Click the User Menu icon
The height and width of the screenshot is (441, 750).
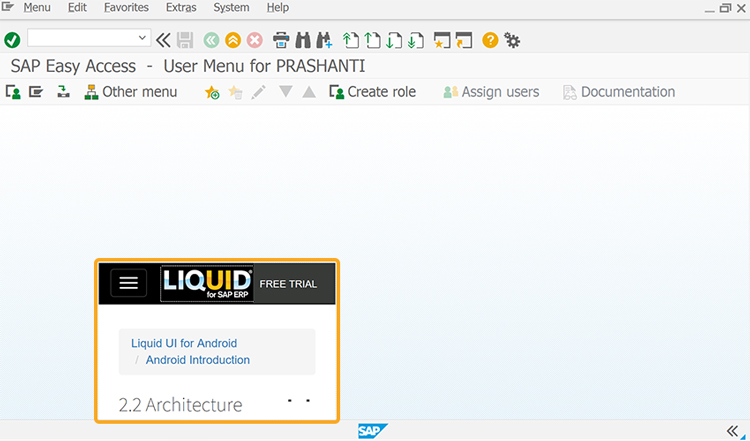click(x=13, y=92)
